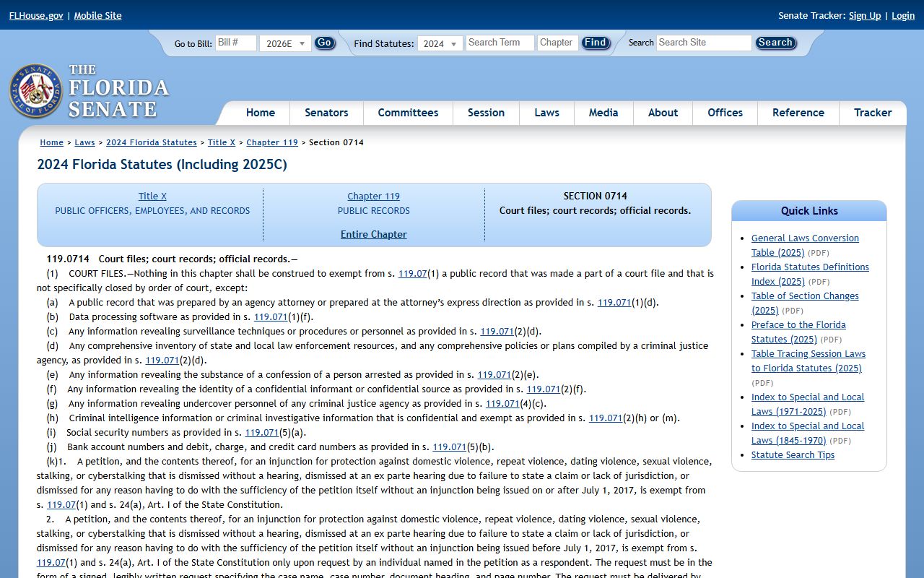Open the Tracker navigation tab

[x=873, y=113]
